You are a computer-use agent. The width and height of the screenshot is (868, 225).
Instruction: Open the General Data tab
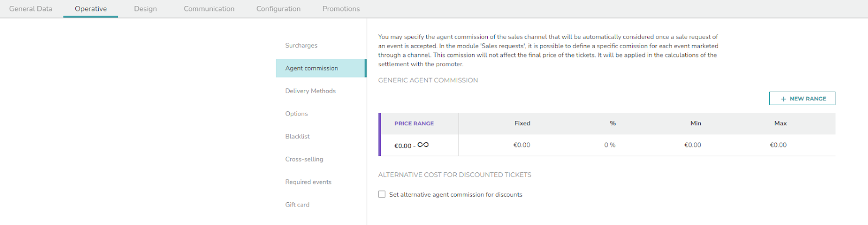31,9
